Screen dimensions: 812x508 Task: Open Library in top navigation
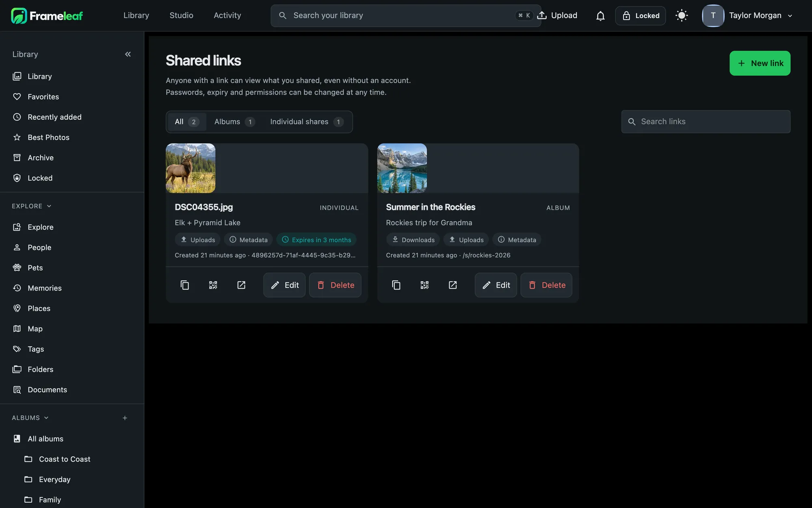(136, 15)
